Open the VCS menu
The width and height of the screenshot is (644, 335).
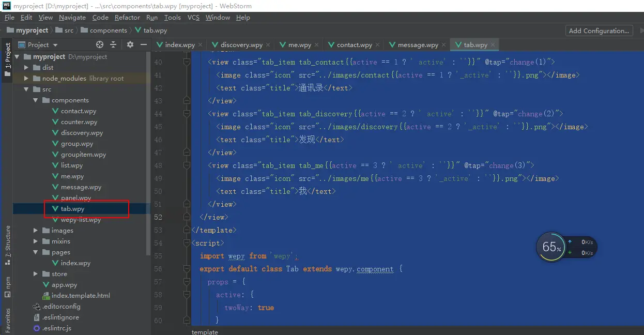pos(193,18)
